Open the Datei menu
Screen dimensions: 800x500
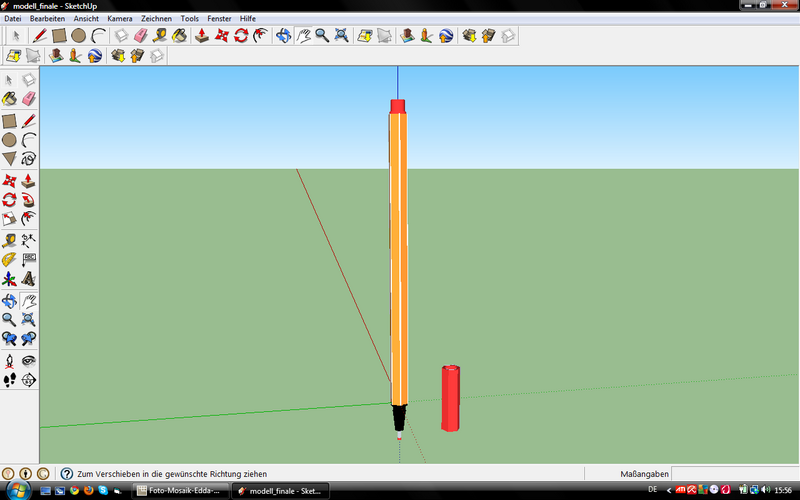pos(14,18)
